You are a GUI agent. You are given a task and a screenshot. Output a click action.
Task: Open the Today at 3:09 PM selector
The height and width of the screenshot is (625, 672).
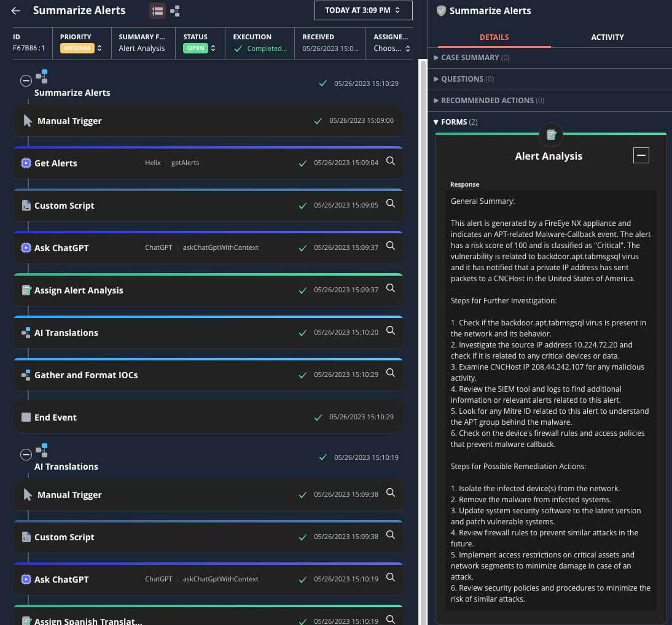pyautogui.click(x=362, y=10)
